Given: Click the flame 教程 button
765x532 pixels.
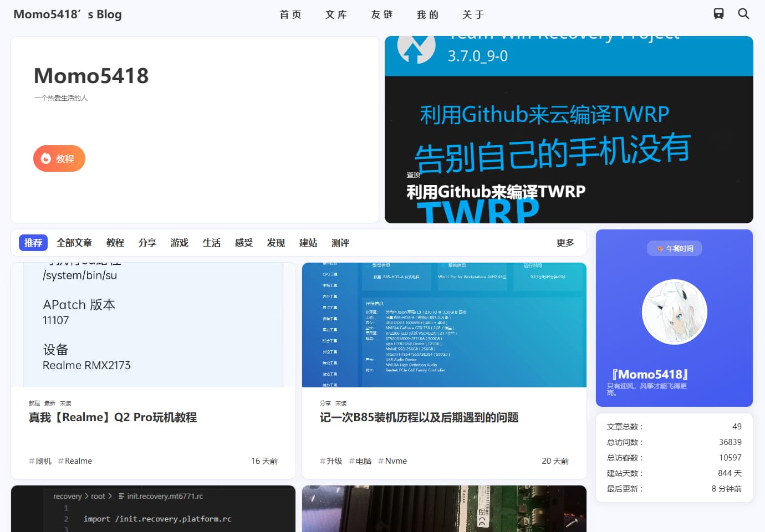Looking at the screenshot, I should 59,158.
